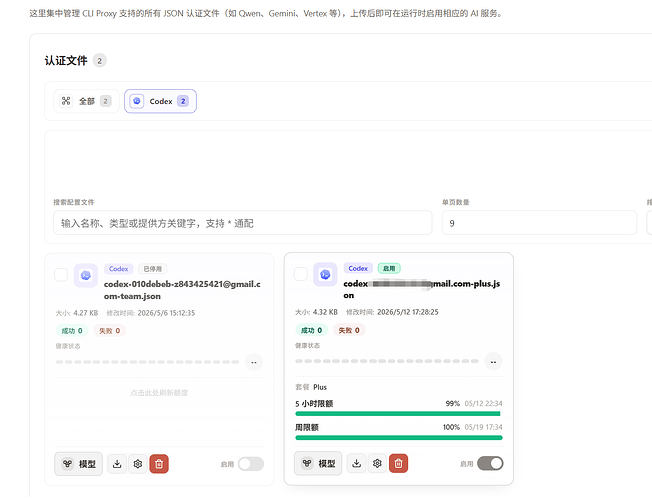Click 成功 0 badge on com-plus.json card
Screen dimensions: 652x500
(x=311, y=330)
